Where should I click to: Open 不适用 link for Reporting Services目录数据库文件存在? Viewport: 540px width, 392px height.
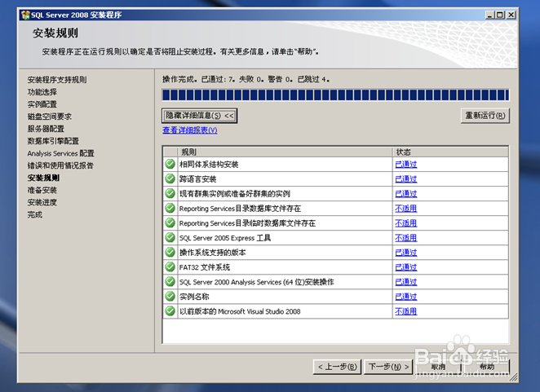click(x=406, y=208)
